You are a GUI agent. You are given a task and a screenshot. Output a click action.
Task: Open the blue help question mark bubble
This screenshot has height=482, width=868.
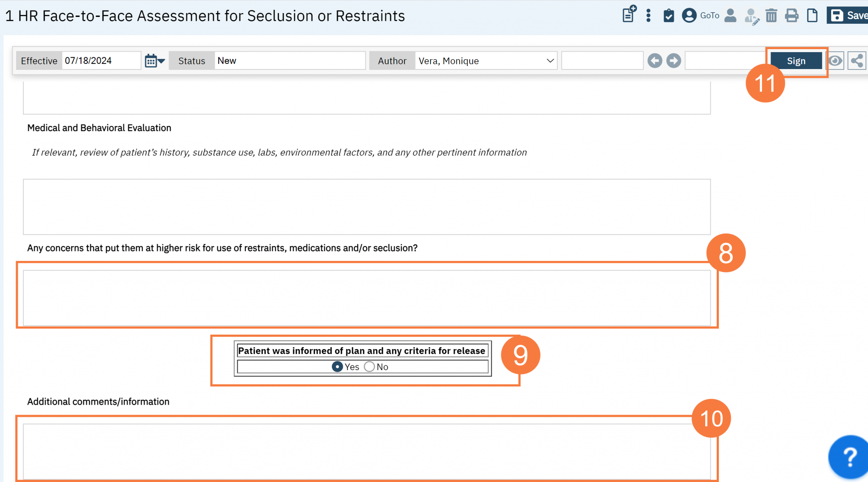pos(849,457)
